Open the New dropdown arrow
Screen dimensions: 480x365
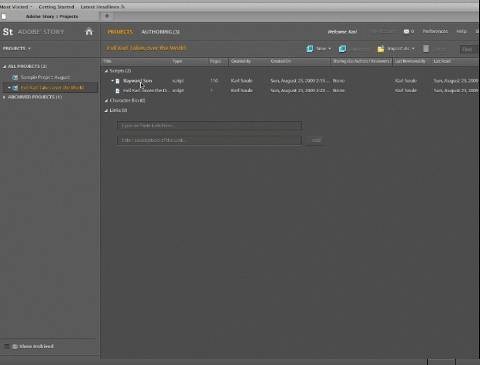coord(330,49)
